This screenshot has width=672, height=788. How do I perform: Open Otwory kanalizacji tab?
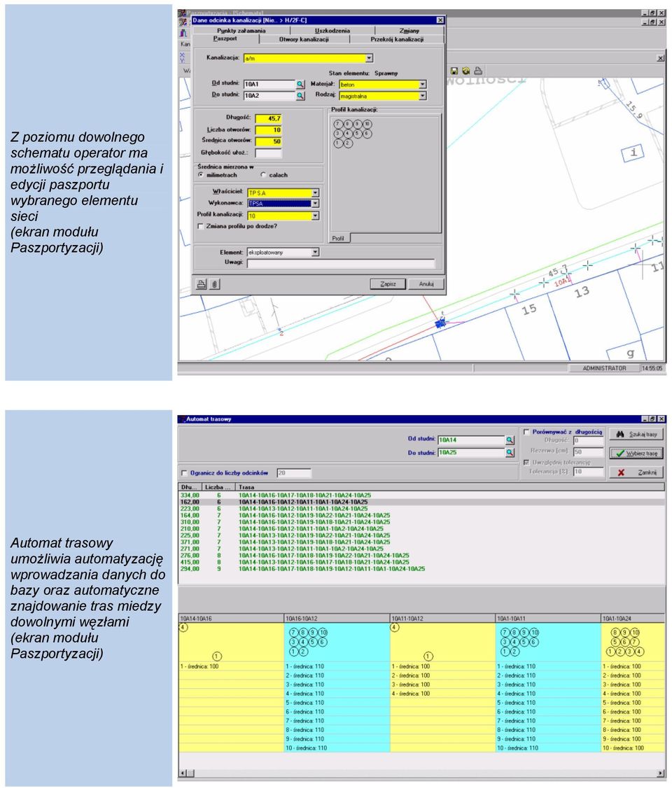click(304, 39)
